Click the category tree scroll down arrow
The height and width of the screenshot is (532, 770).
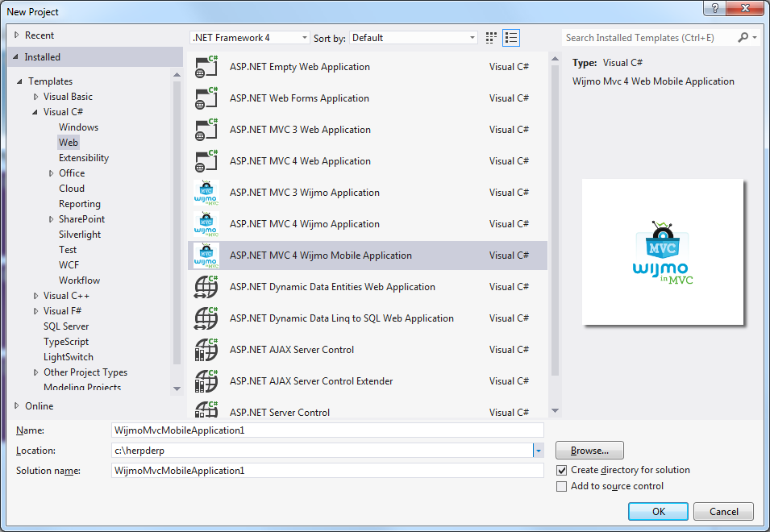click(x=177, y=389)
